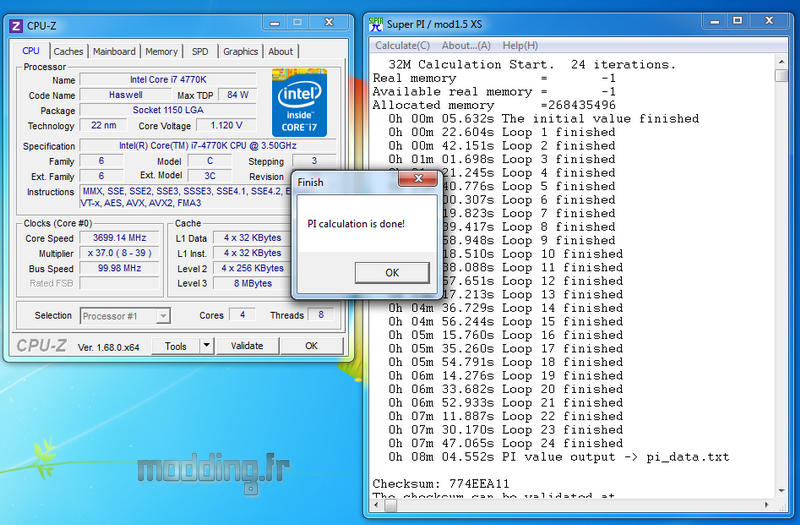Click Super PI vertical scrollbar down arrow
Image resolution: width=800 pixels, height=525 pixels.
coord(781,491)
